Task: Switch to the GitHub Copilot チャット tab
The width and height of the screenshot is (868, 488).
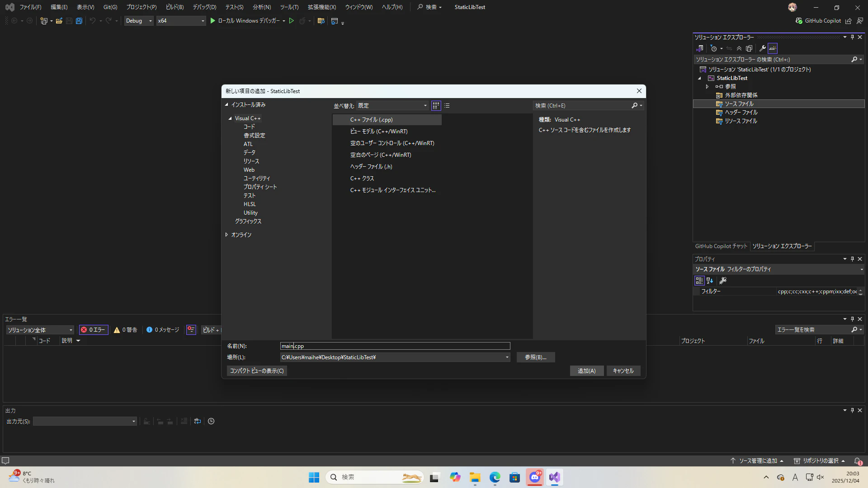Action: tap(721, 246)
